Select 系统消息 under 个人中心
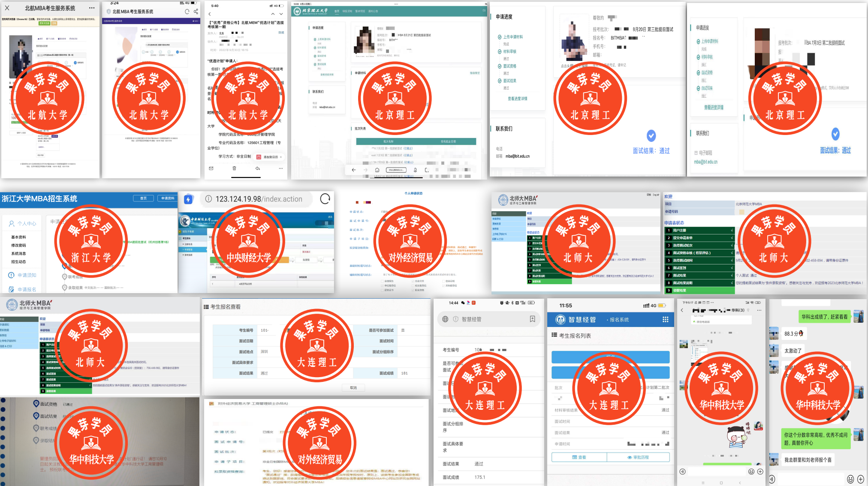 pos(18,253)
